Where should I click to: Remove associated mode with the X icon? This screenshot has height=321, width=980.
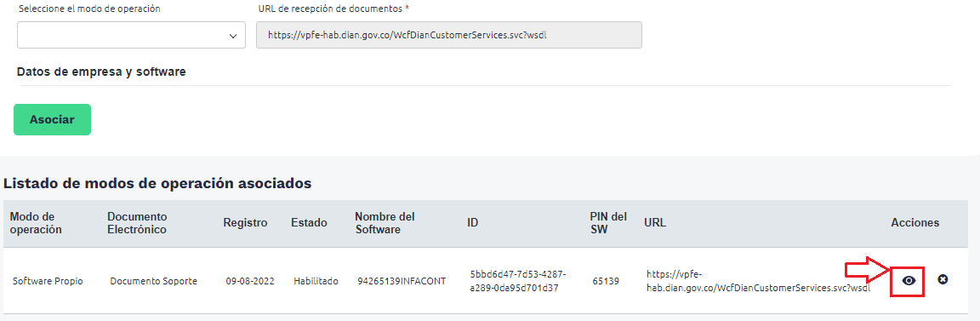pyautogui.click(x=943, y=279)
